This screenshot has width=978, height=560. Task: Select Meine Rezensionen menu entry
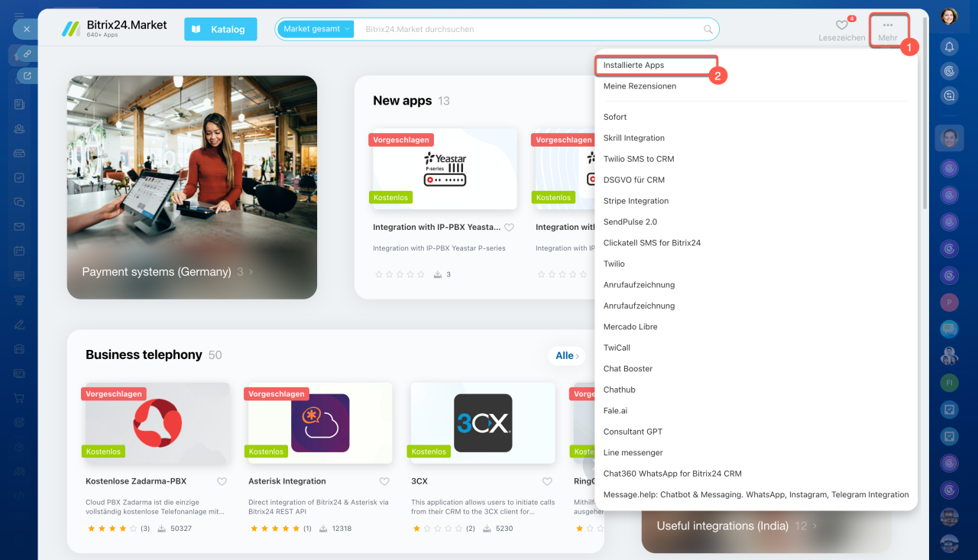point(640,86)
